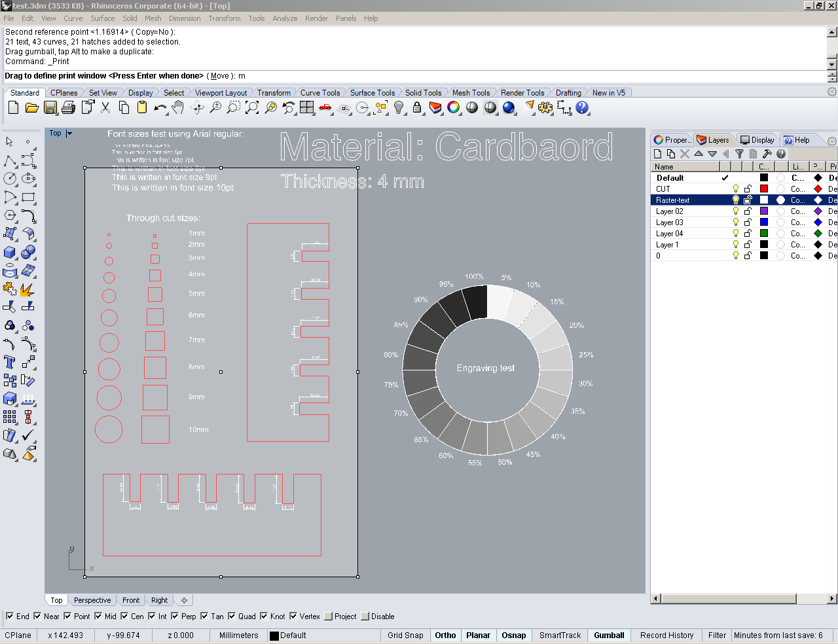Open layer tools hammer icon
This screenshot has height=644, width=838.
[767, 154]
